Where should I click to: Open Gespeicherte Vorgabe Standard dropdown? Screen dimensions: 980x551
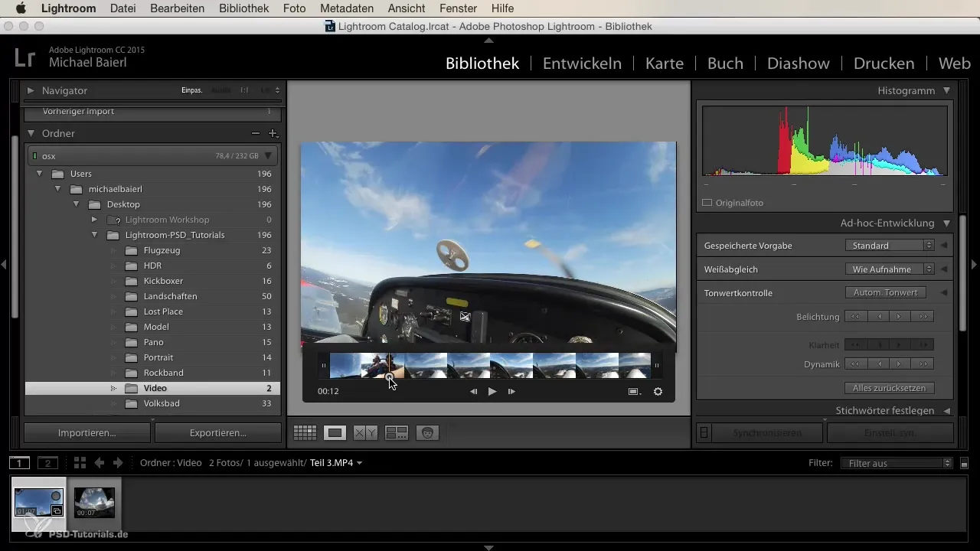pos(890,246)
